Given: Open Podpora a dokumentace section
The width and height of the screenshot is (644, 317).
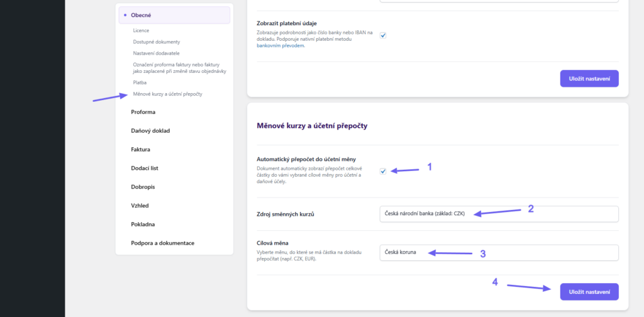Looking at the screenshot, I should coord(163,243).
